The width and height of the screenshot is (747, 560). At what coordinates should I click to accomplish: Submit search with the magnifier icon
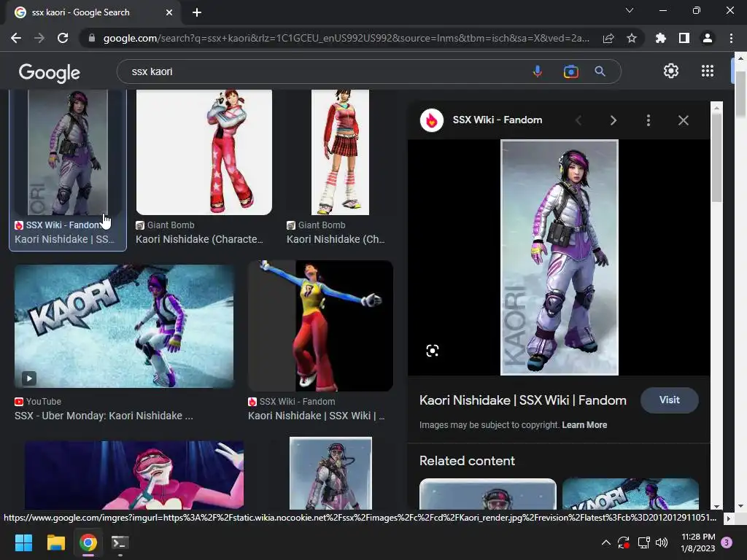coord(600,71)
